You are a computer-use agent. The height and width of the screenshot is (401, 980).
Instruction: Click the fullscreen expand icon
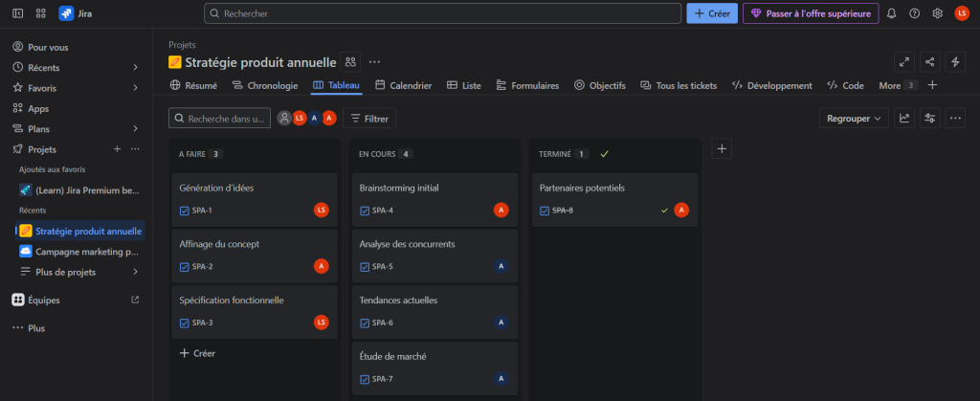tap(903, 62)
